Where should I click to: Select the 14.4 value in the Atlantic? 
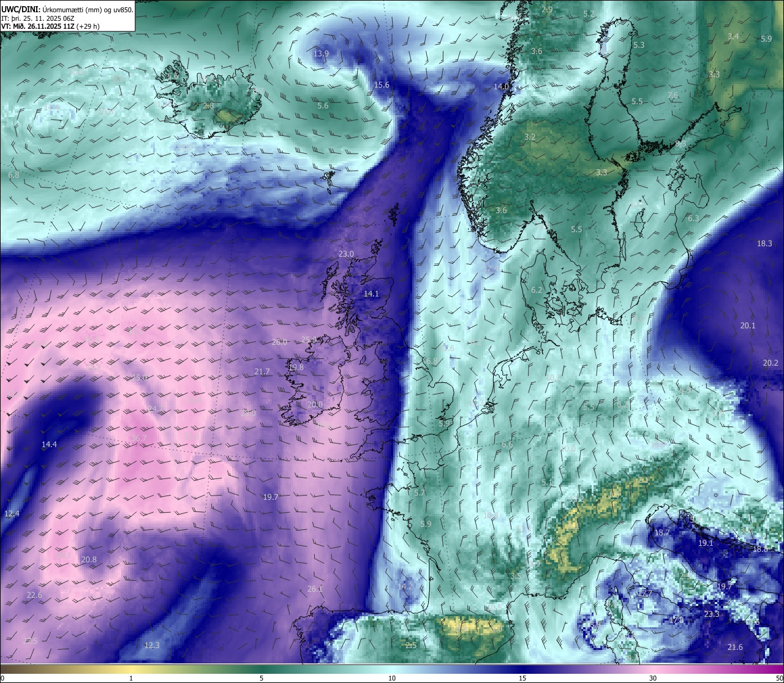[x=49, y=445]
